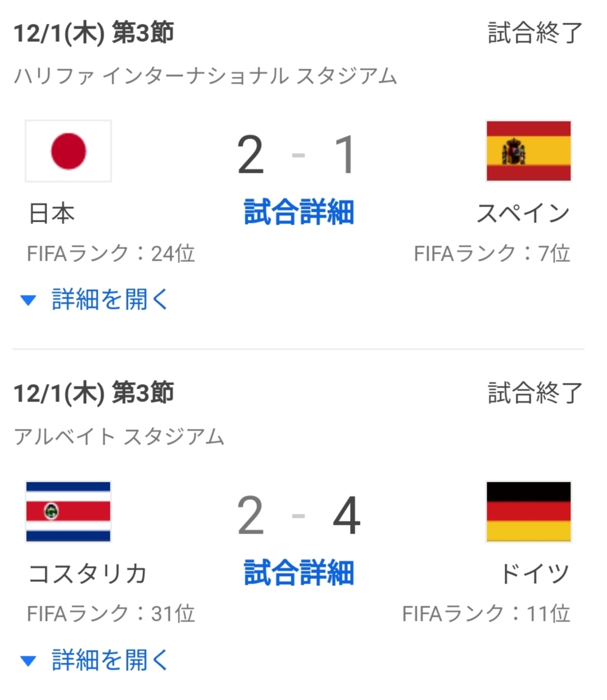Screen dimensions: 607x700
Task: Click the Spain flag icon
Action: 528,151
